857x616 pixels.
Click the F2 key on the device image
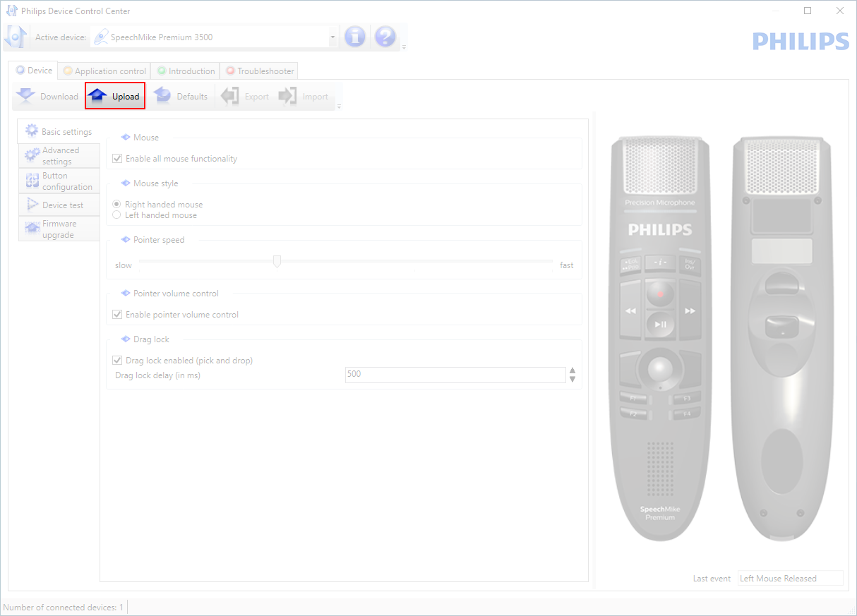click(633, 413)
